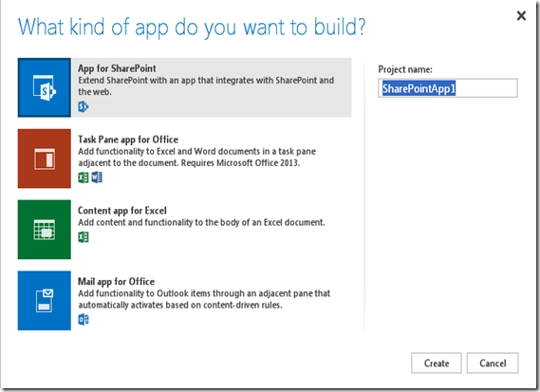Viewport: 540px width, 392px height.
Task: Select the Mail app for Office tile icon
Action: point(45,300)
